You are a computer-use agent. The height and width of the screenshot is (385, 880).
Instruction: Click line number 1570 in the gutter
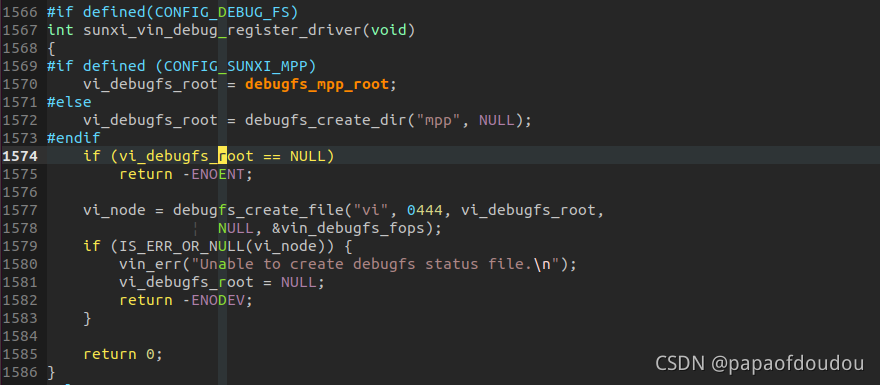coord(20,84)
